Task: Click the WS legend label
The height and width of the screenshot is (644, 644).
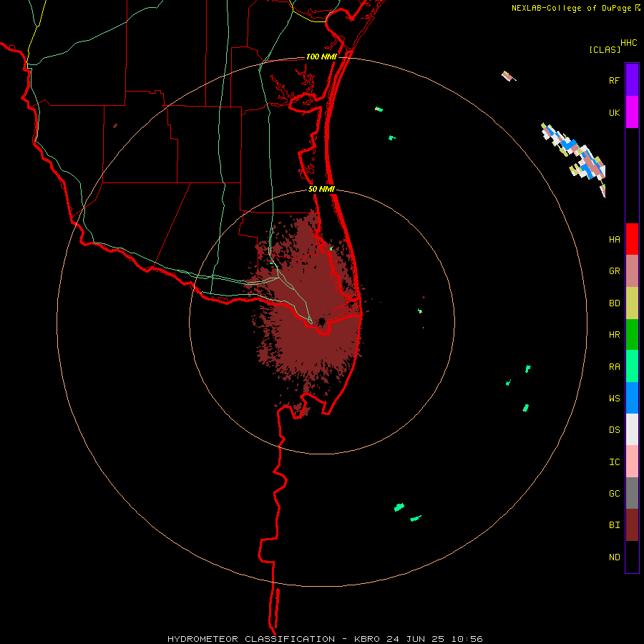Action: tap(614, 399)
